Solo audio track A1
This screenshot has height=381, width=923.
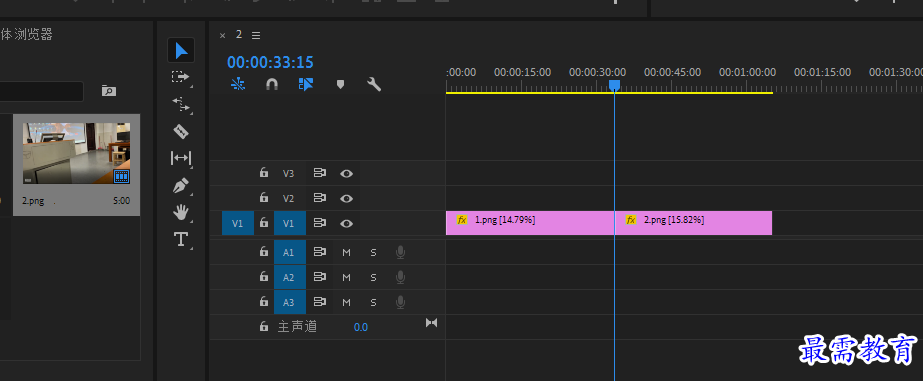(373, 253)
